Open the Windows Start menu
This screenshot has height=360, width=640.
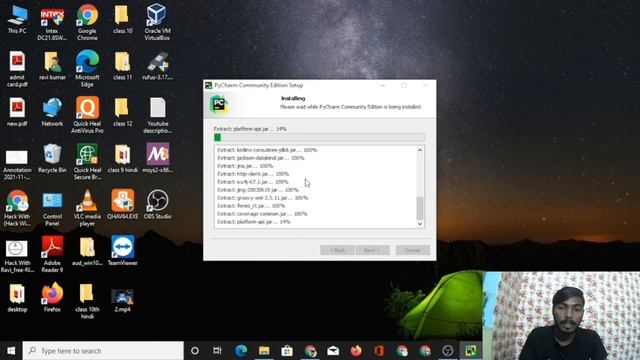pos(11,351)
